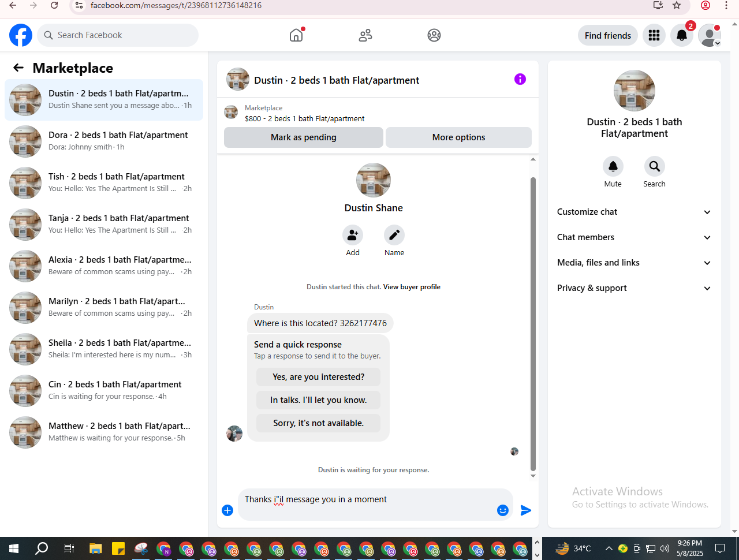Open the Facebook menu grid icon
Screen dimensions: 739x560
pos(654,35)
